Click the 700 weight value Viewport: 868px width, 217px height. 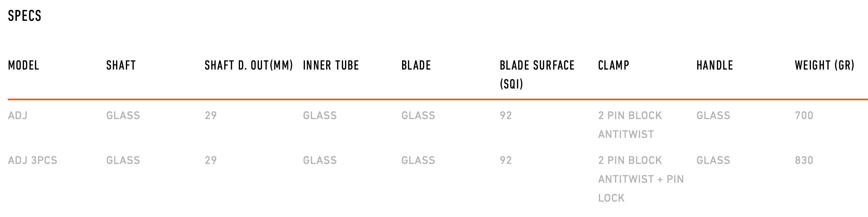click(x=804, y=116)
